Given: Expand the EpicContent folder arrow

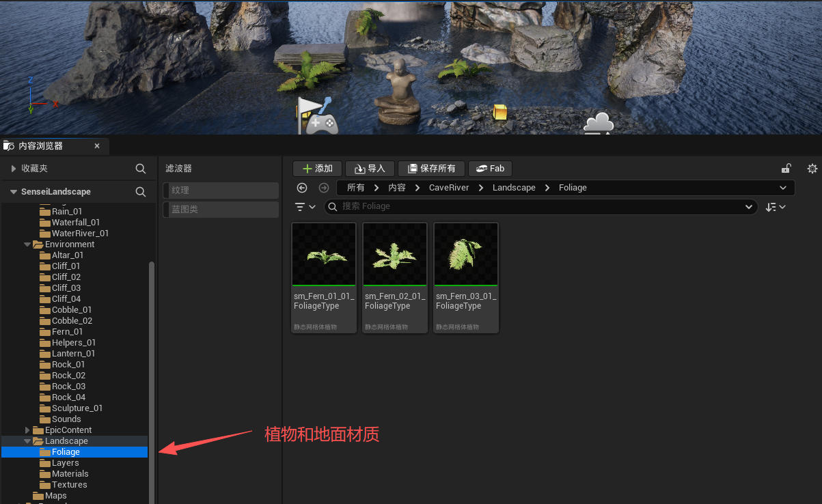Looking at the screenshot, I should click(28, 430).
